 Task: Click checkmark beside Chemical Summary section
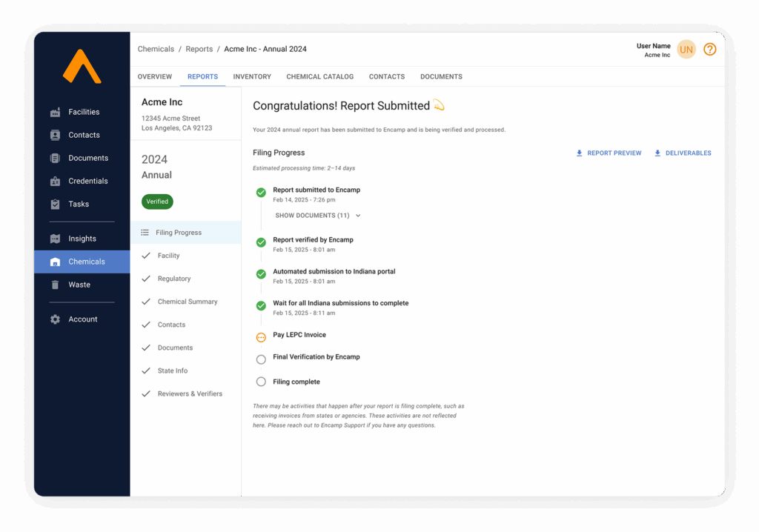click(x=146, y=302)
